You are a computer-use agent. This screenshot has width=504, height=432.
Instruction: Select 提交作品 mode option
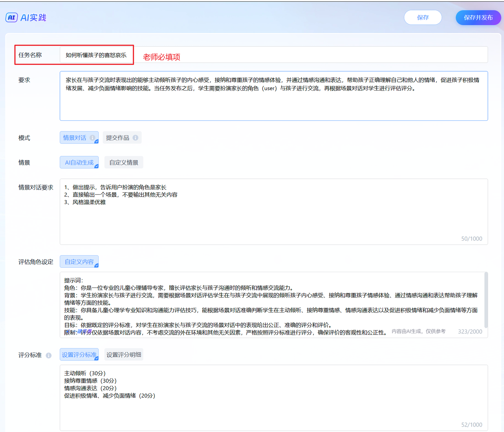118,138
